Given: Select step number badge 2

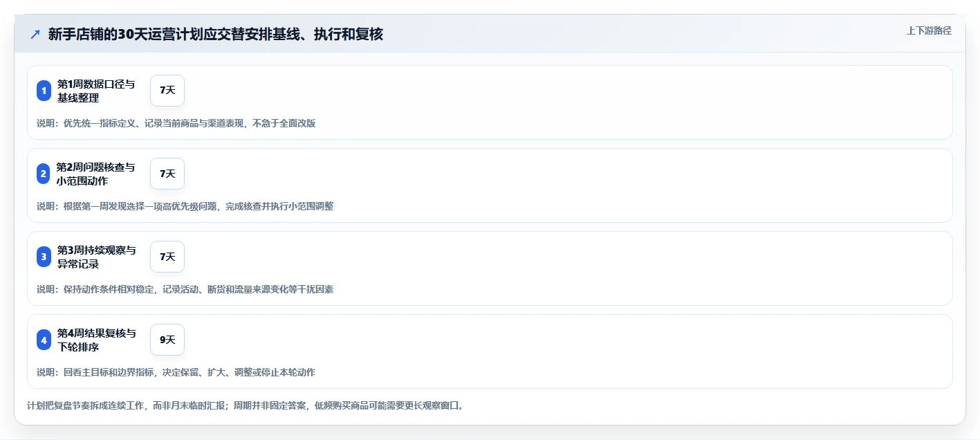Looking at the screenshot, I should [x=44, y=174].
